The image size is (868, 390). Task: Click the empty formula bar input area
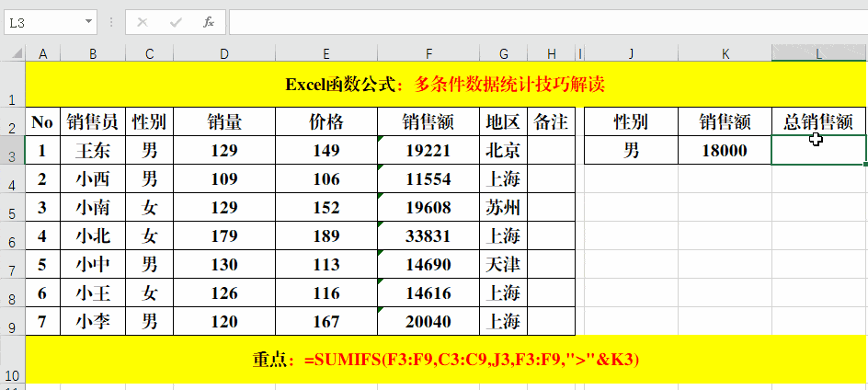coord(542,21)
